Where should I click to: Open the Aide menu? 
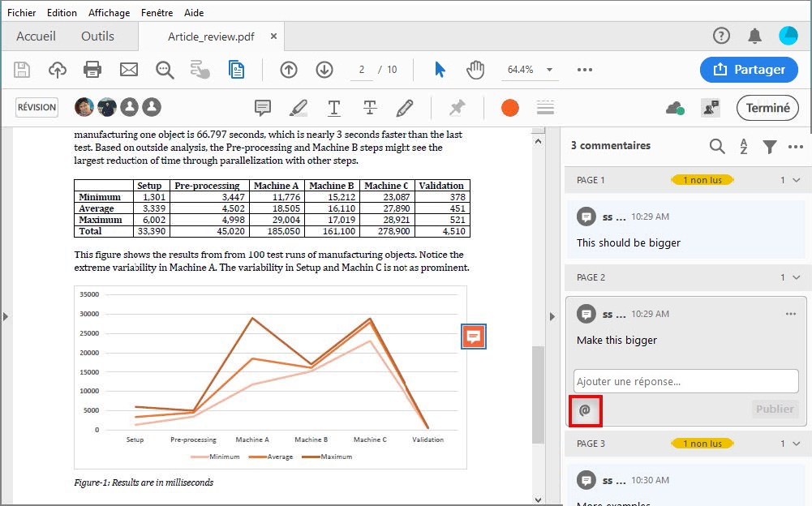[194, 12]
